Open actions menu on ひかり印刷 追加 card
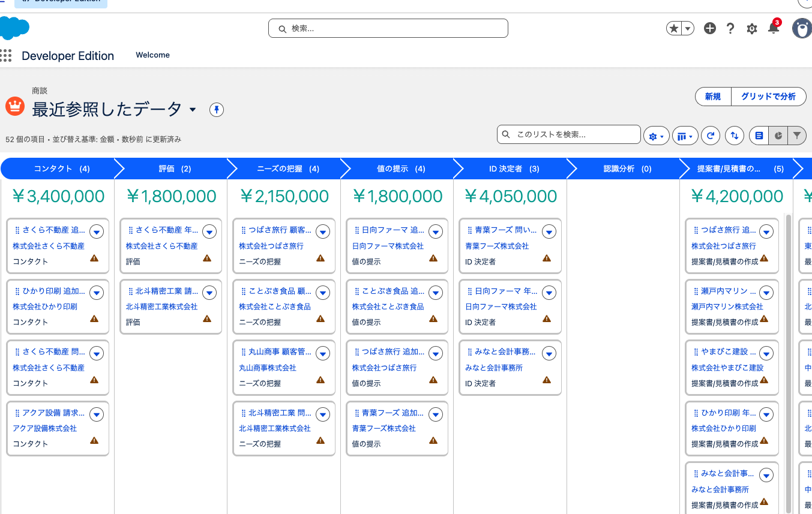 click(97, 292)
